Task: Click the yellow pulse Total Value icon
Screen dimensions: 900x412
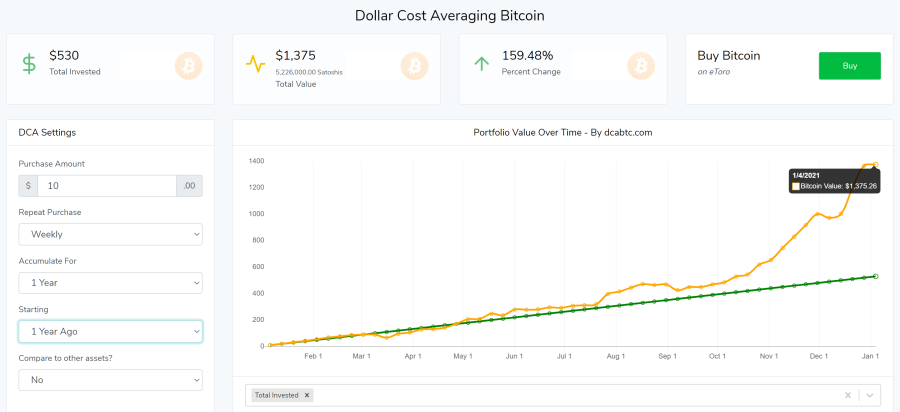Action: [255, 64]
